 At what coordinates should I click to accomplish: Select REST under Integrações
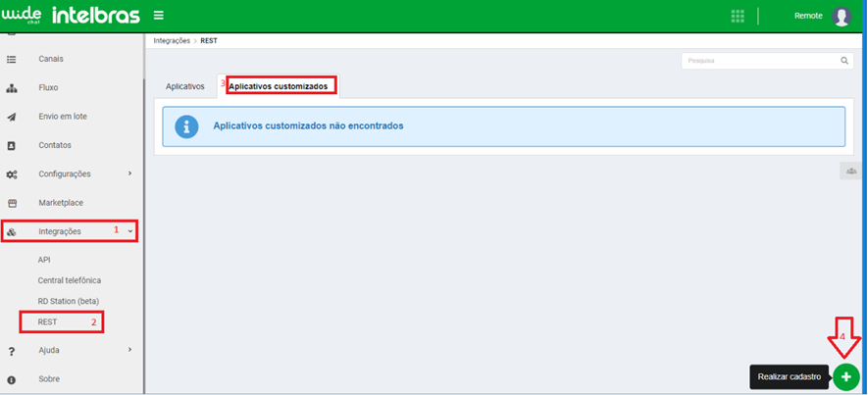click(47, 321)
